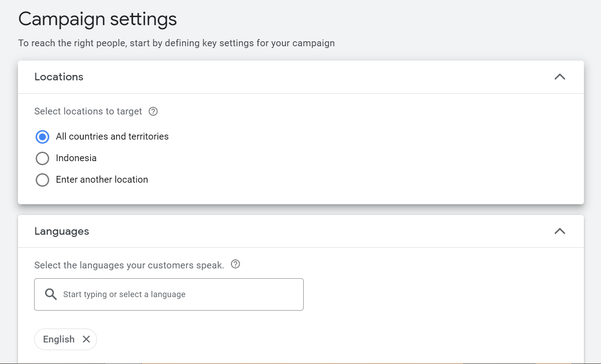The width and height of the screenshot is (601, 364).
Task: Click the Locations section title
Action: coord(59,77)
